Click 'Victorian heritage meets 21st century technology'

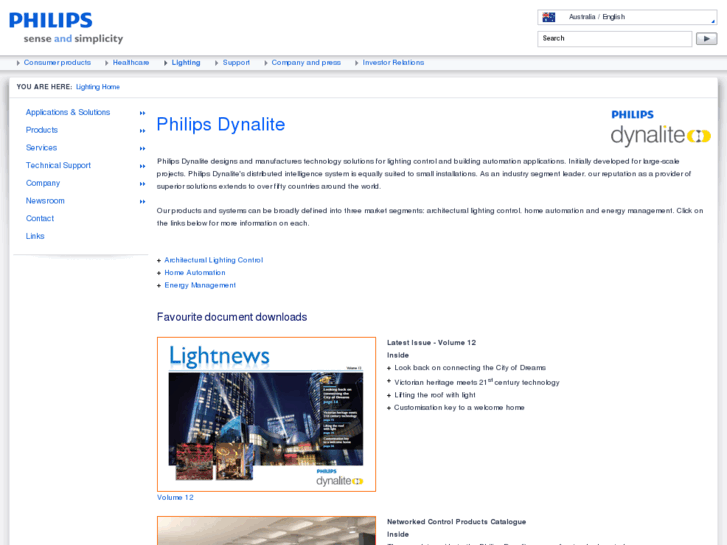click(477, 382)
